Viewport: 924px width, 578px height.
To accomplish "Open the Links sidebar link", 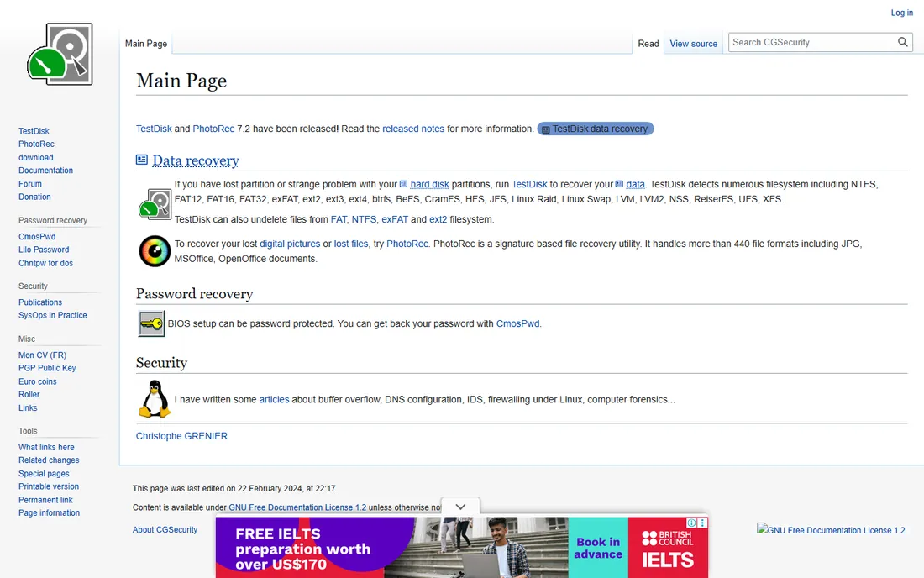I will (28, 407).
